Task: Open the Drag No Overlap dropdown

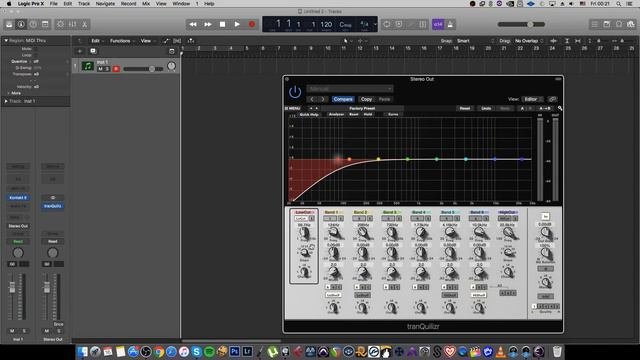Action: click(529, 41)
